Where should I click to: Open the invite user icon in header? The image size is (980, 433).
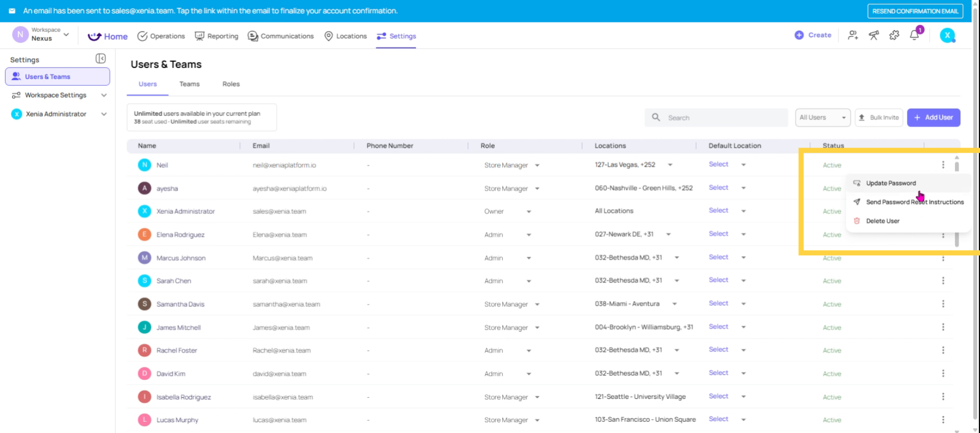tap(853, 35)
